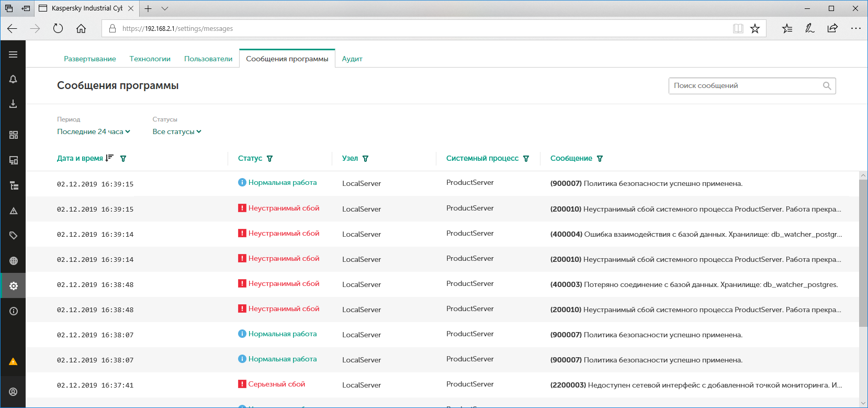Open the tags icon in sidebar
Image resolution: width=868 pixels, height=408 pixels.
[13, 236]
